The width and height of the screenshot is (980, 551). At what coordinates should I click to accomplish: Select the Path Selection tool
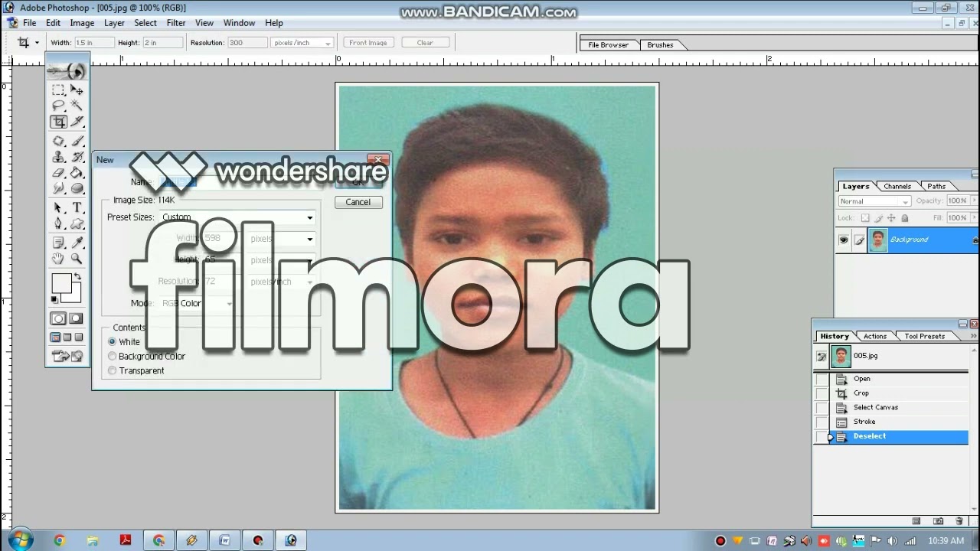tap(58, 208)
